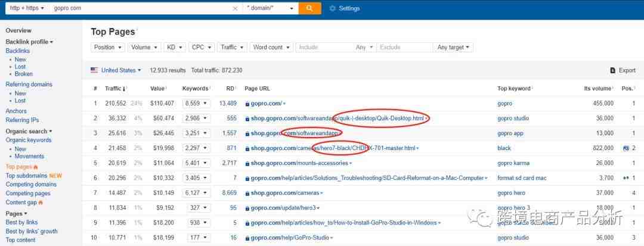
Task: Click top keyword 'format sd card mac'
Action: coord(522,178)
